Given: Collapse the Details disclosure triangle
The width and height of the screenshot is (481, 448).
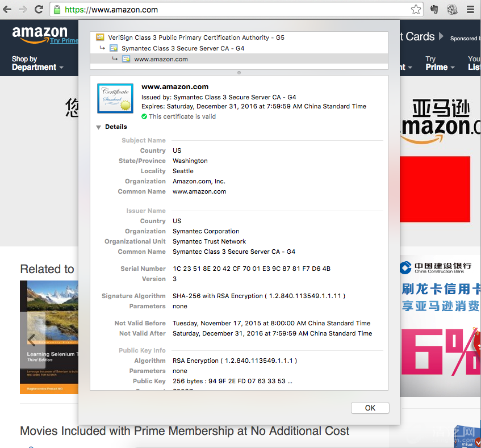Looking at the screenshot, I should [x=99, y=127].
